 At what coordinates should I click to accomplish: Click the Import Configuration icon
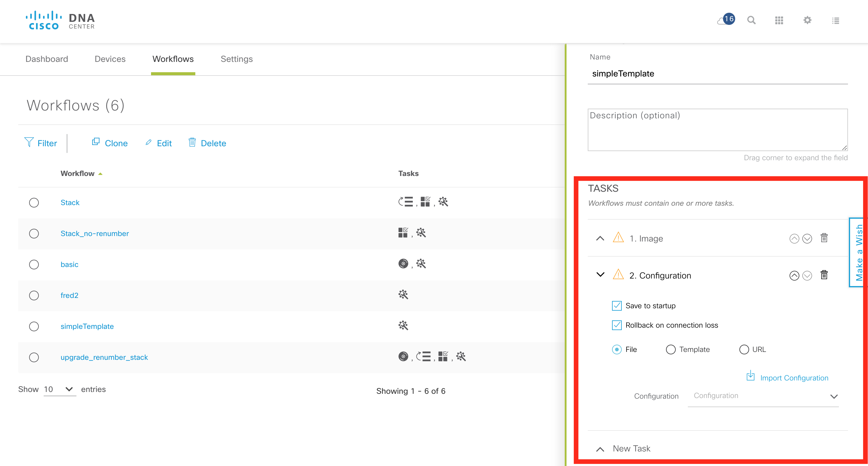click(x=751, y=377)
